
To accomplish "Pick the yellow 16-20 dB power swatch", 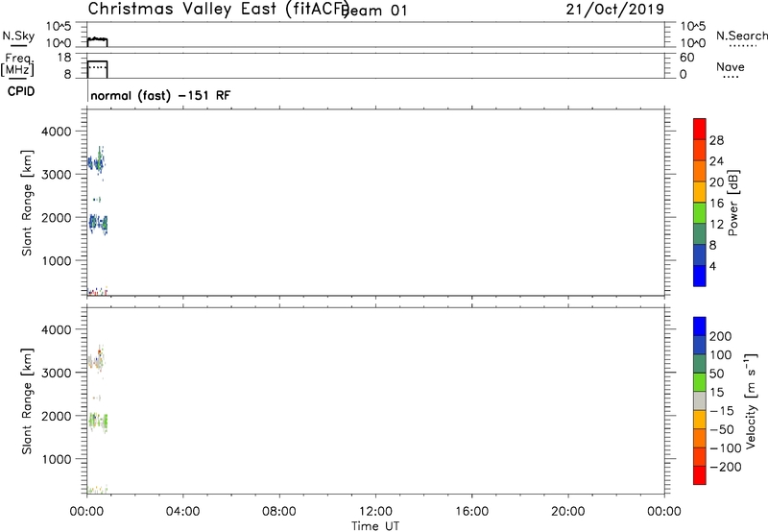I will pyautogui.click(x=700, y=192).
